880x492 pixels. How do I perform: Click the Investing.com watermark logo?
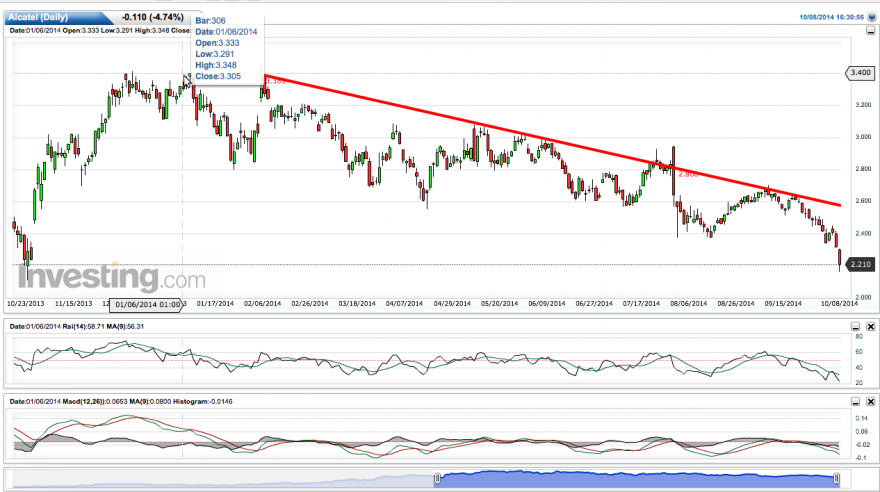112,278
